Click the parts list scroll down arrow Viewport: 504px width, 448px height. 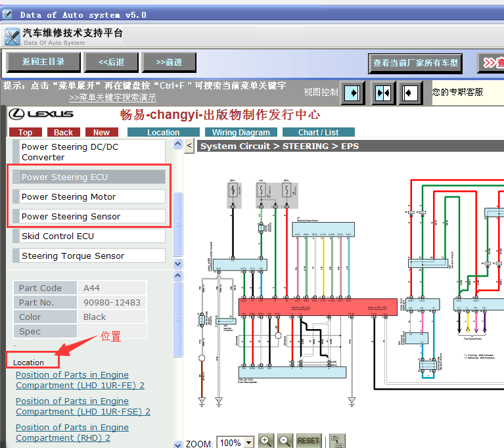[178, 263]
